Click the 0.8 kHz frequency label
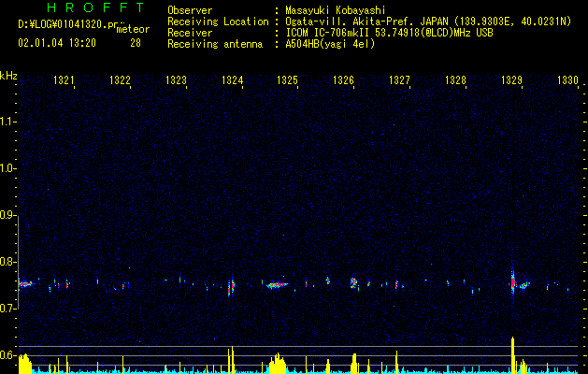The image size is (588, 374). point(7,262)
